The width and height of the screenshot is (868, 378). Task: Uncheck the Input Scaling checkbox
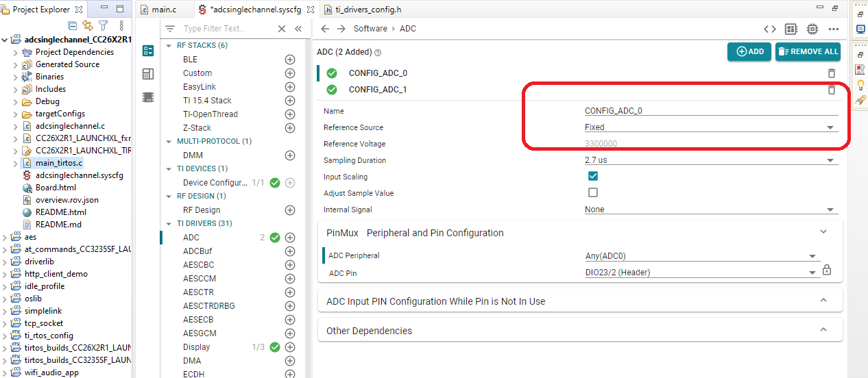(x=593, y=177)
